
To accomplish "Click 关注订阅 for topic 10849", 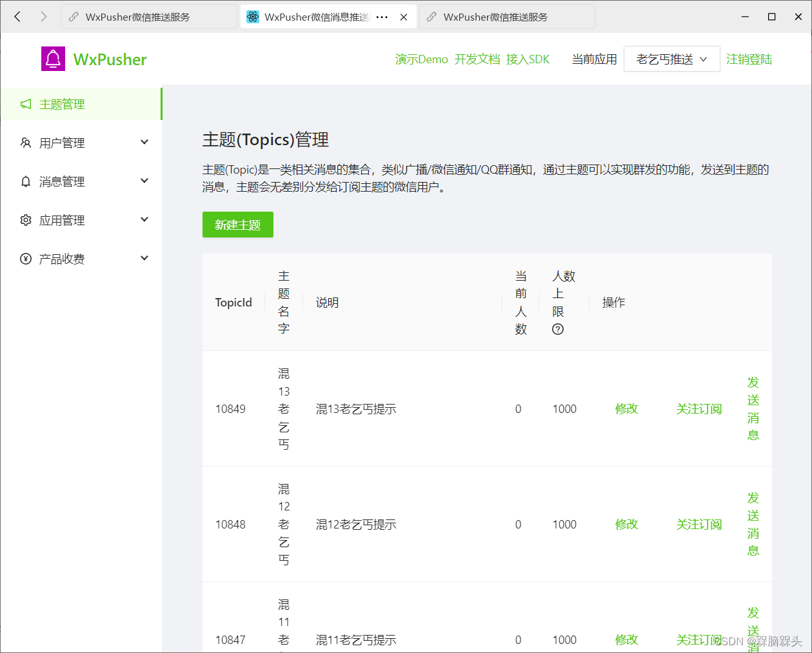I will [699, 408].
